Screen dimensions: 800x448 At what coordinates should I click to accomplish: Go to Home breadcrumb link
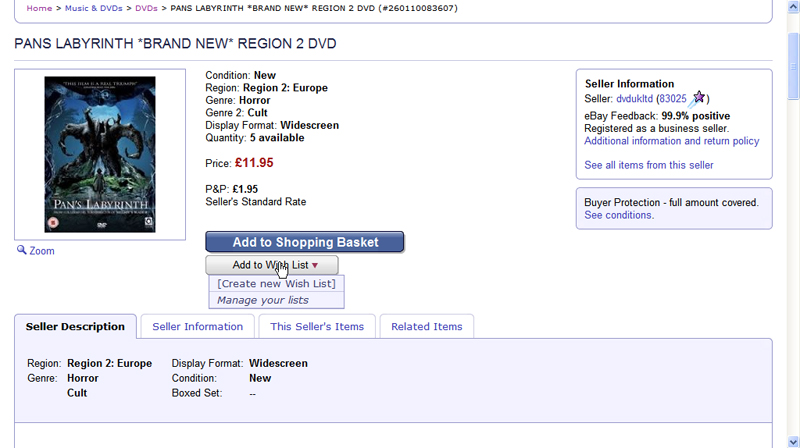(39, 8)
